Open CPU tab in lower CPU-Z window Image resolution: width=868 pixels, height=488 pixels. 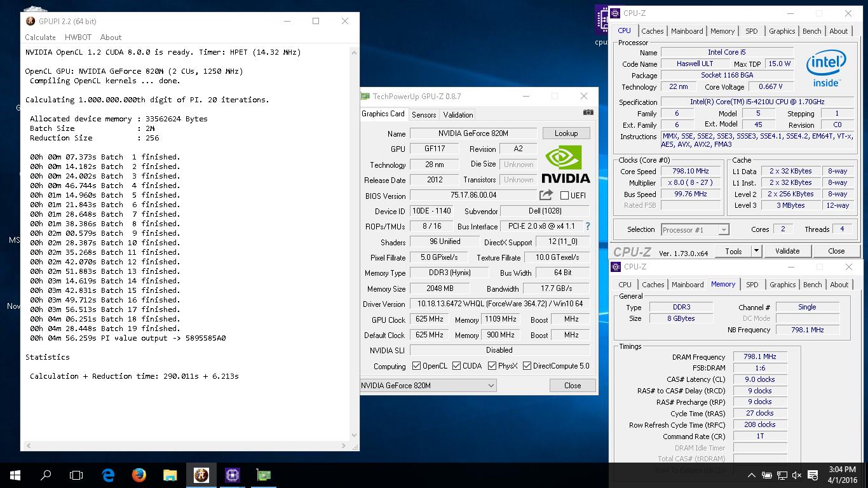[x=625, y=285]
